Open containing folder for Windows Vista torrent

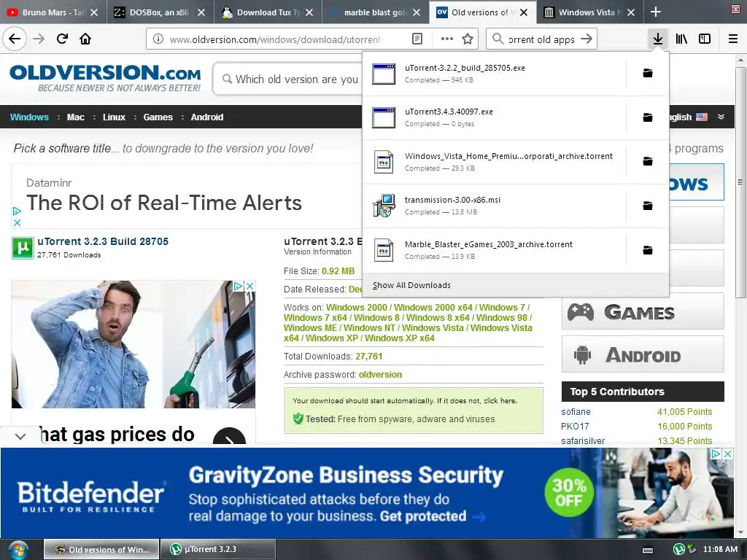pyautogui.click(x=648, y=161)
